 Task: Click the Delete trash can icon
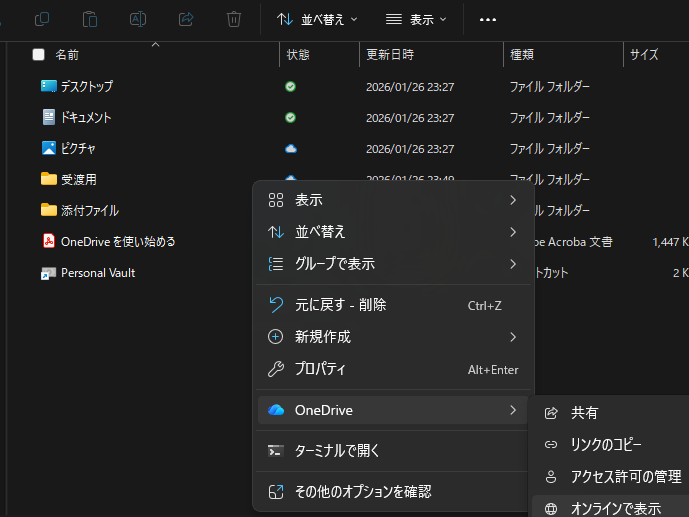point(234,19)
